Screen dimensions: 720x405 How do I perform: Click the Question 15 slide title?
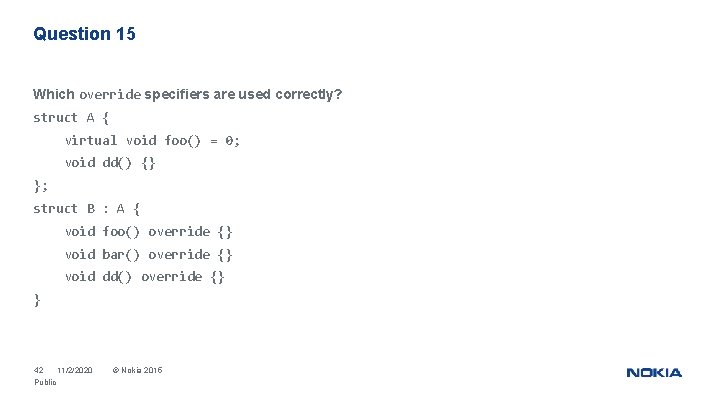pyautogui.click(x=84, y=34)
